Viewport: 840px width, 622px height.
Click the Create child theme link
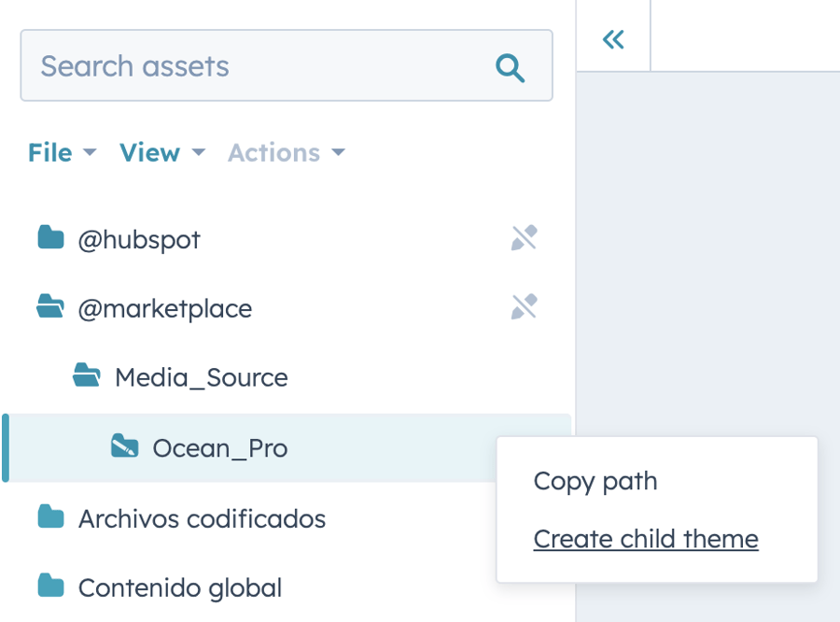tap(646, 539)
